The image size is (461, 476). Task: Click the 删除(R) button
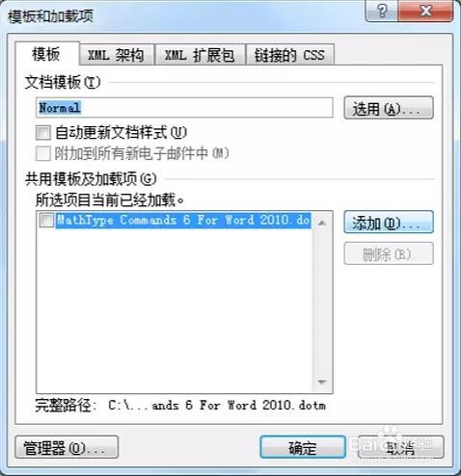coord(389,253)
